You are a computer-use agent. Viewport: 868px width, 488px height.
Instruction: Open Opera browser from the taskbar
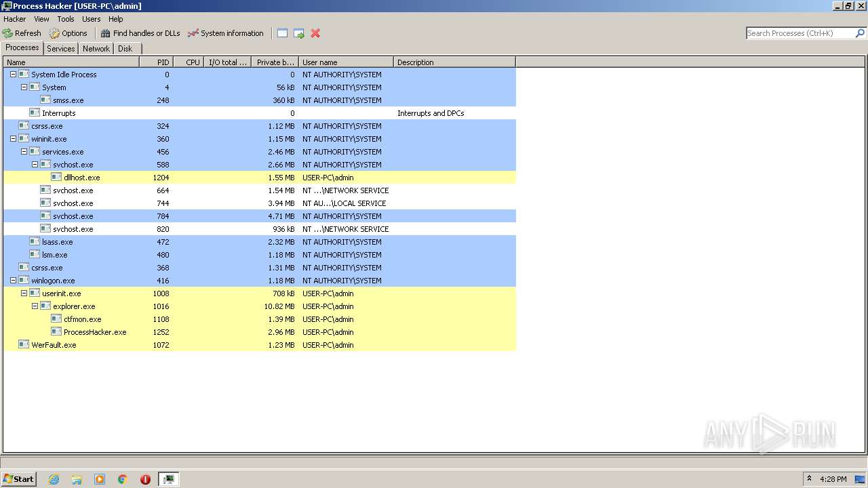click(x=145, y=479)
